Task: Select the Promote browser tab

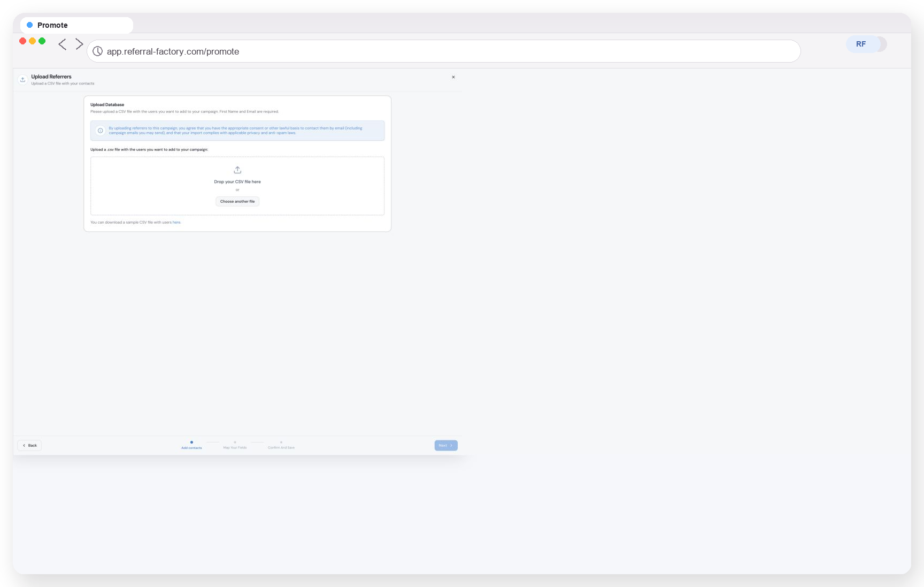Action: (76, 25)
